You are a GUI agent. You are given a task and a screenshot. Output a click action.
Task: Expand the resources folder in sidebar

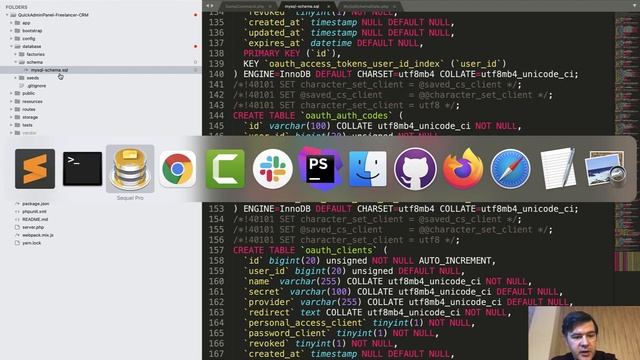(x=11, y=101)
